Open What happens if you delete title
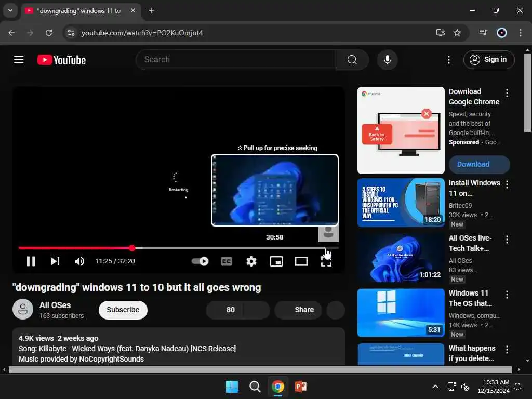This screenshot has height=399, width=532. click(472, 353)
